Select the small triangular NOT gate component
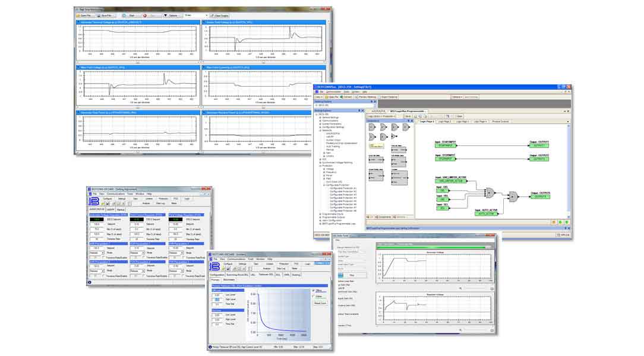The height and width of the screenshot is (356, 644). (394, 136)
